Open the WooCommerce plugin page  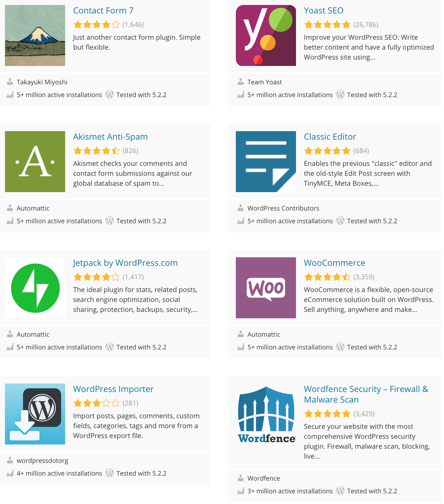coord(334,263)
